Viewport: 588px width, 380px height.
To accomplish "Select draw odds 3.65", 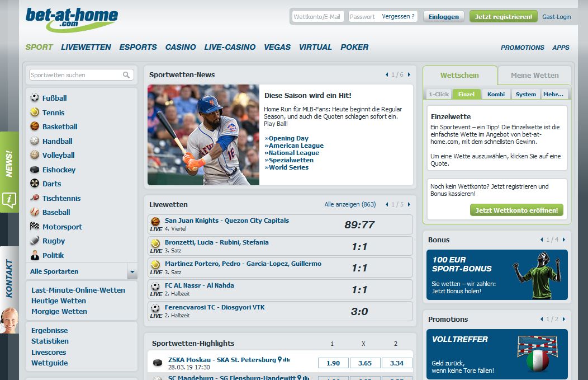I will [365, 363].
